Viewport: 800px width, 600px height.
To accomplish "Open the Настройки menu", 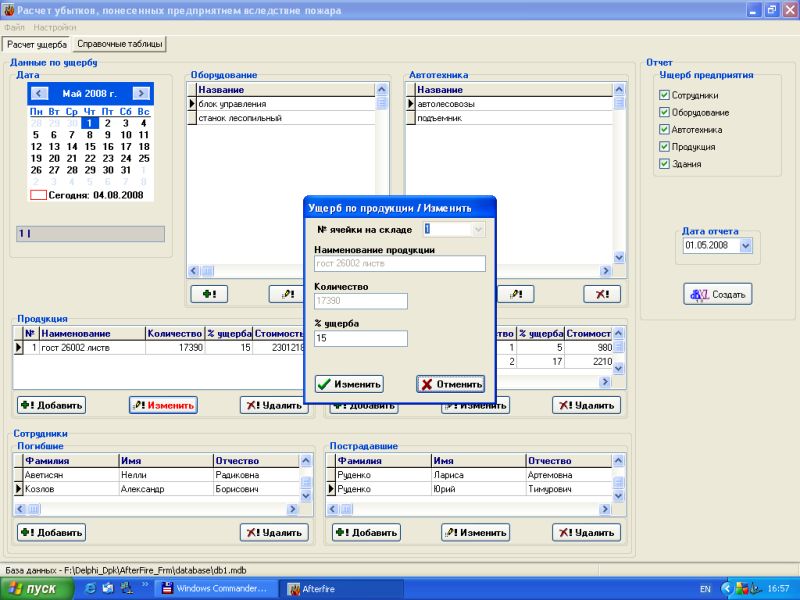I will [55, 27].
